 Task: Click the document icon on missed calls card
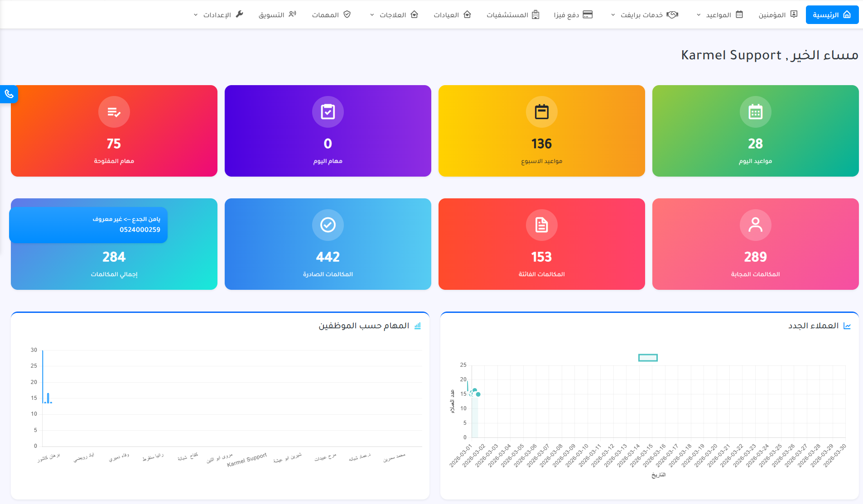coord(541,225)
